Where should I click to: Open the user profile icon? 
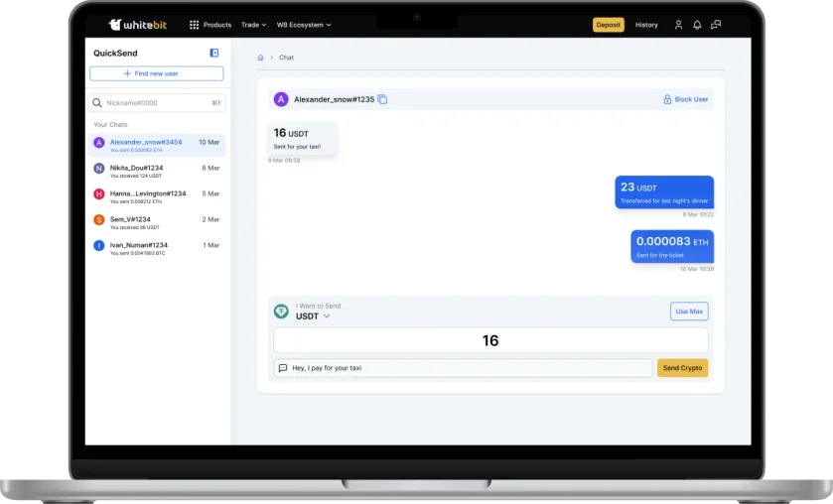[678, 25]
